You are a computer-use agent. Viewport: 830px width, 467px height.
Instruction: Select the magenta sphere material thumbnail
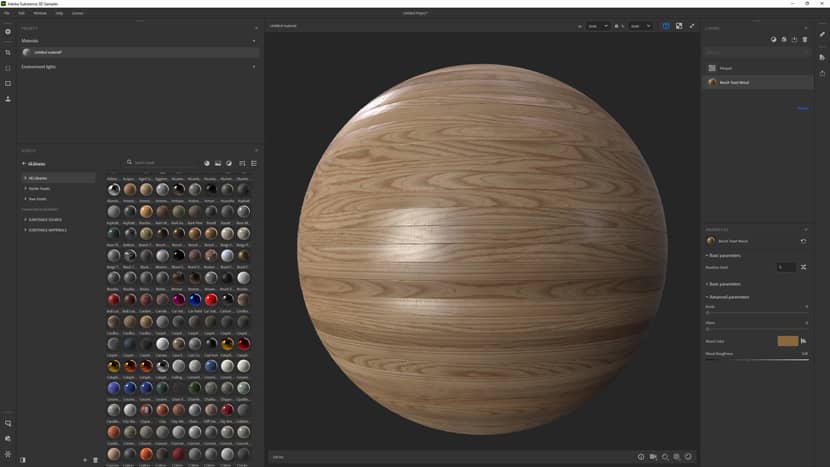(x=179, y=300)
